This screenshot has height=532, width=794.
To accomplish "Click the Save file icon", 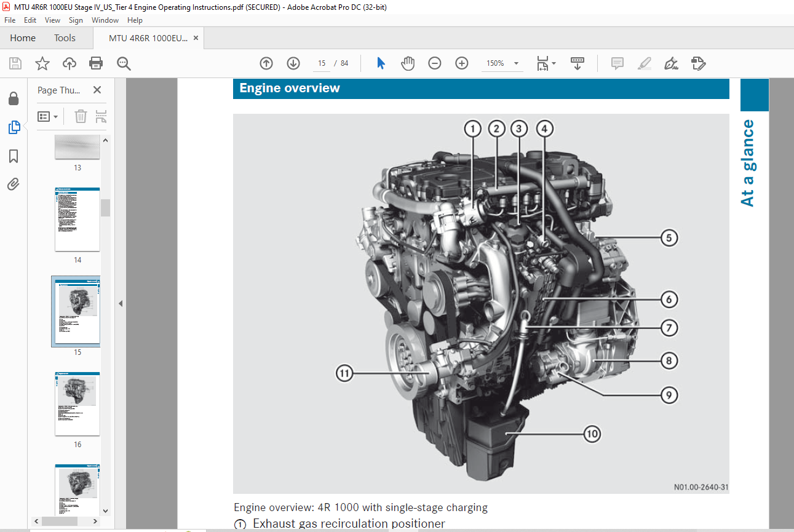I will point(15,63).
